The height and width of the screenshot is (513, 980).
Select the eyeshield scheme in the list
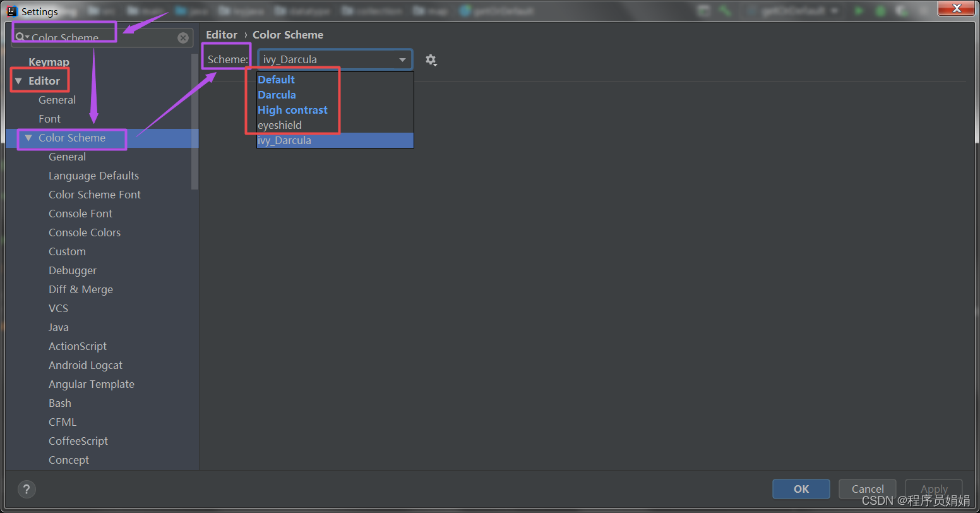click(x=280, y=125)
